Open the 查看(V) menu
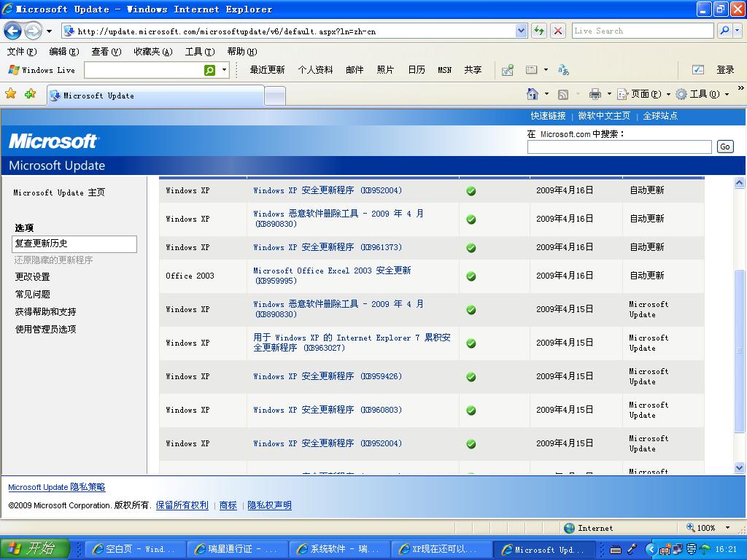The image size is (747, 560). 107,52
